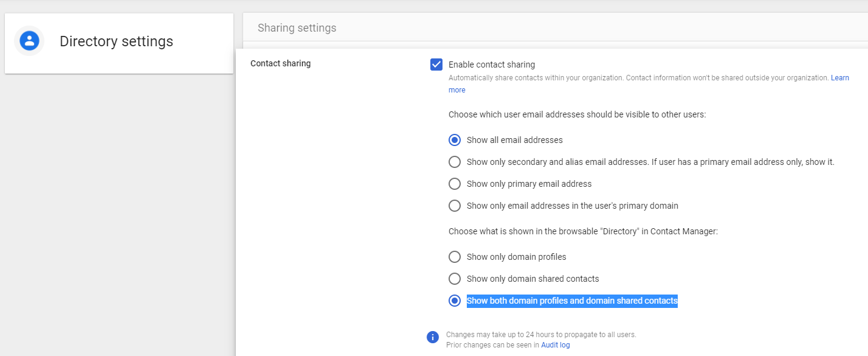
Task: Click the Contact sharing section label
Action: [x=281, y=63]
